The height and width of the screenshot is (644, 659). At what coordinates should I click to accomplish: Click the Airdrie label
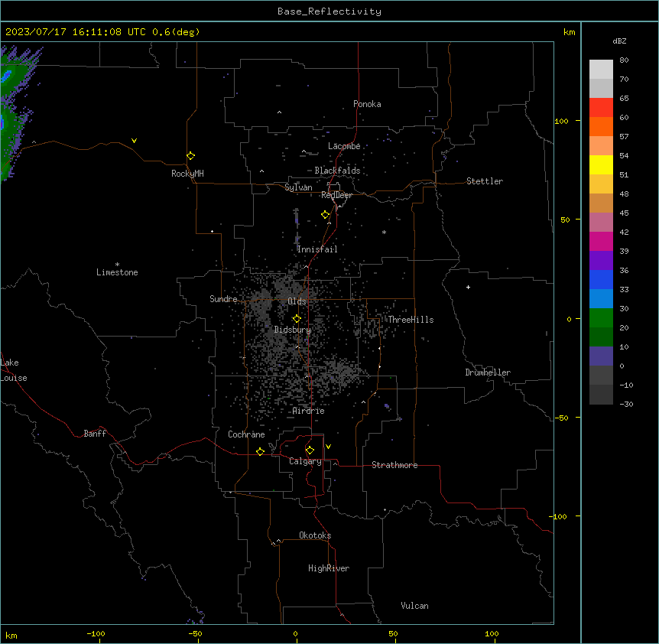309,411
